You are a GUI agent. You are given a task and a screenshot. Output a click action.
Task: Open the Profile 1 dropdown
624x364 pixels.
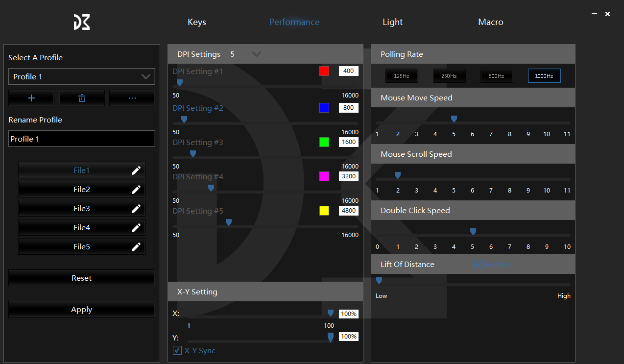(82, 76)
